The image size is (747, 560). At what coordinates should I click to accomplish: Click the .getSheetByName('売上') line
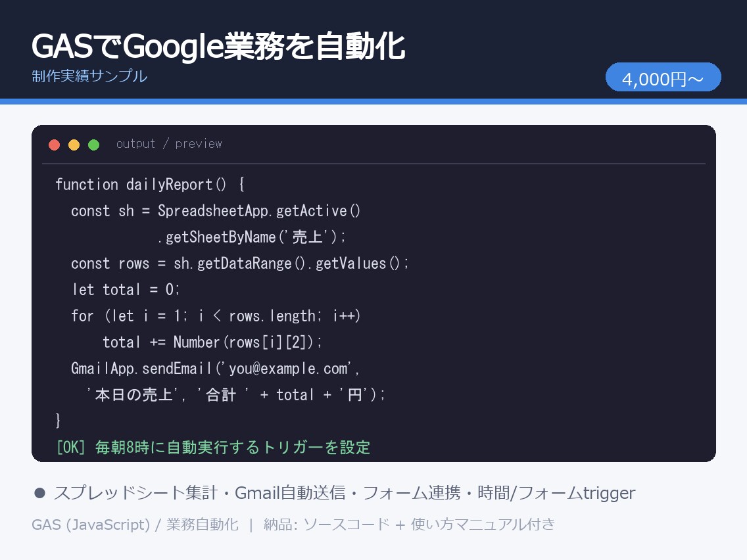[252, 237]
